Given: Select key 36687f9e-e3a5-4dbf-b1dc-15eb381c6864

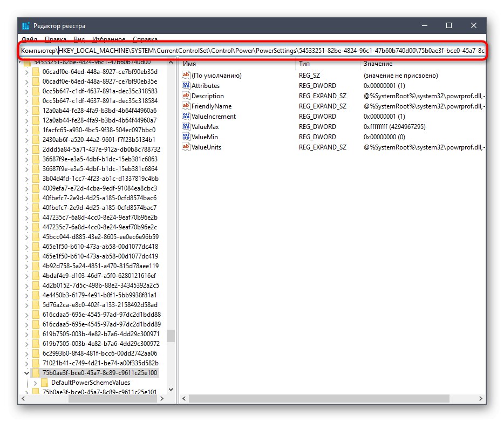Looking at the screenshot, I should [100, 169].
